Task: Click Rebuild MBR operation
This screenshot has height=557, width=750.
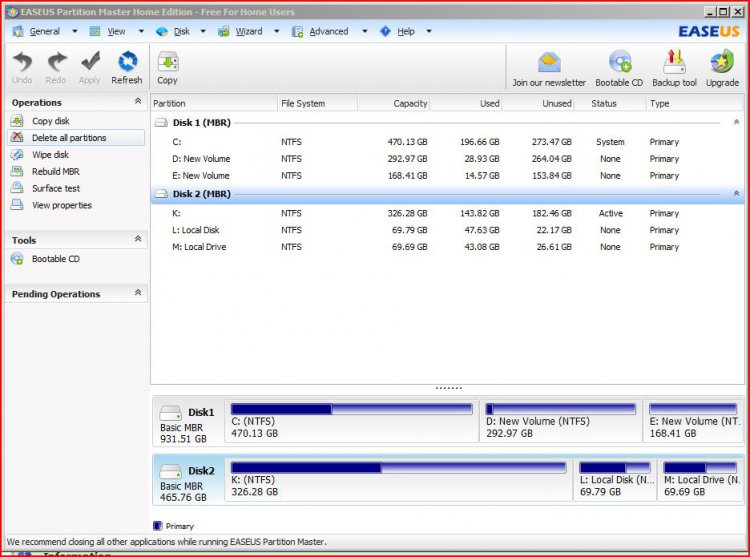Action: coord(55,171)
